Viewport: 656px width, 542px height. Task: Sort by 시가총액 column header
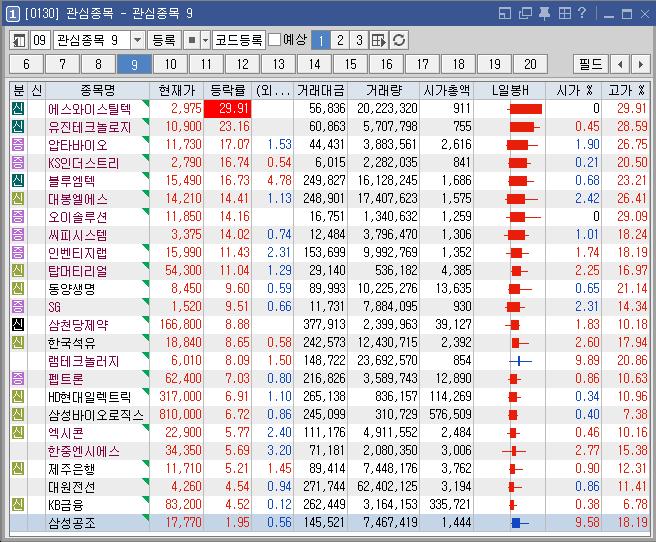(x=446, y=90)
